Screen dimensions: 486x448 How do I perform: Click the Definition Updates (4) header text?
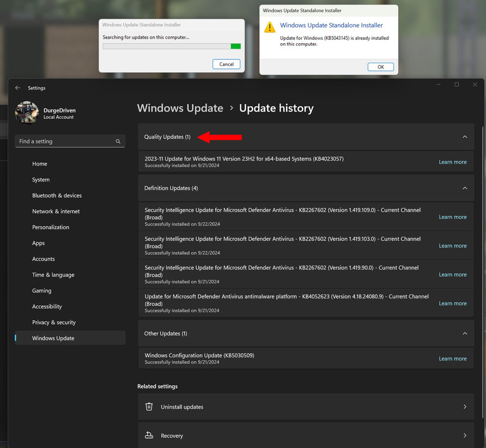coord(171,188)
